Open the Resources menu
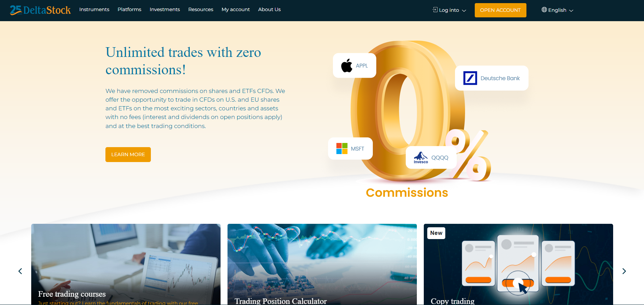 (x=201, y=9)
